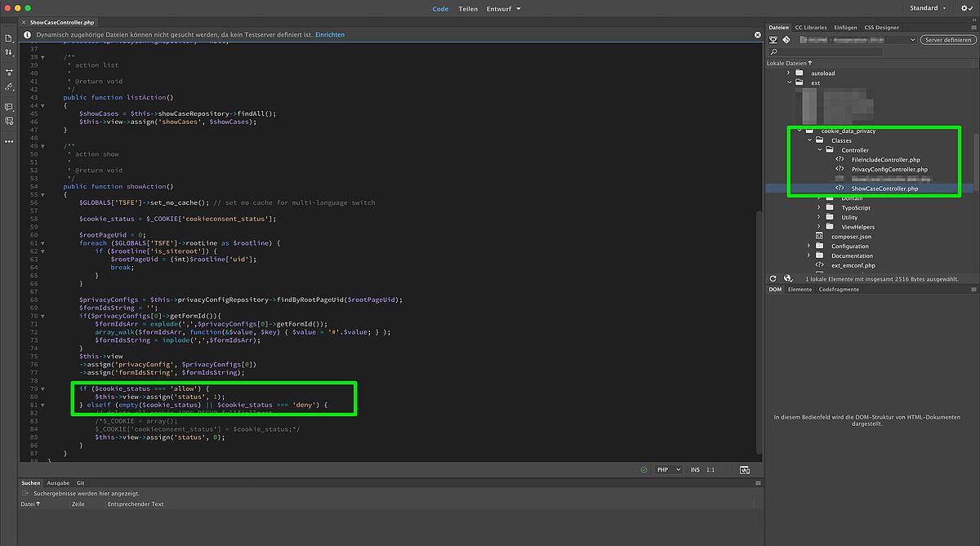
Task: Open the Standard workspace dropdown
Action: point(928,8)
